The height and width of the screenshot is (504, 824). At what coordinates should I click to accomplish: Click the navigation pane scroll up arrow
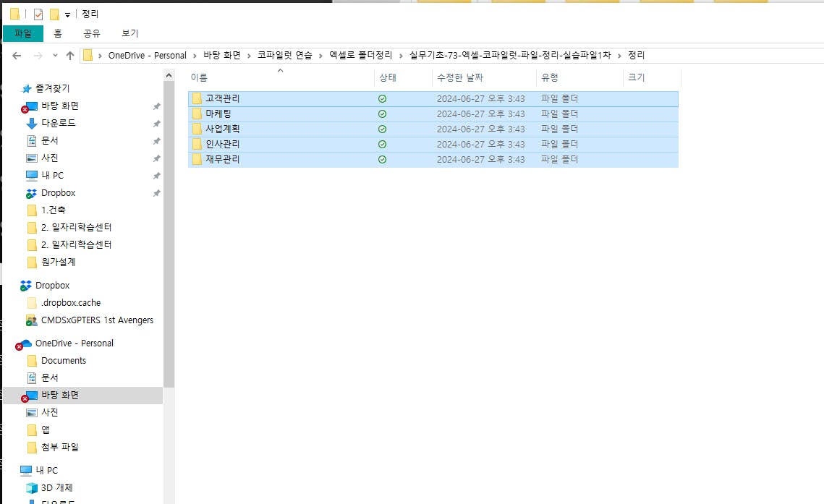pyautogui.click(x=169, y=76)
